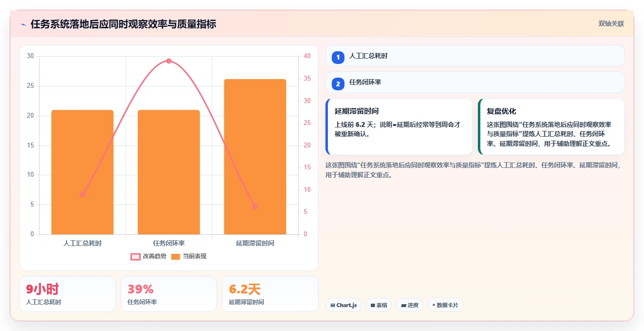Image resolution: width=644 pixels, height=331 pixels.
Task: Click the trend point on 延期滞留时间 bar
Action: tap(255, 207)
